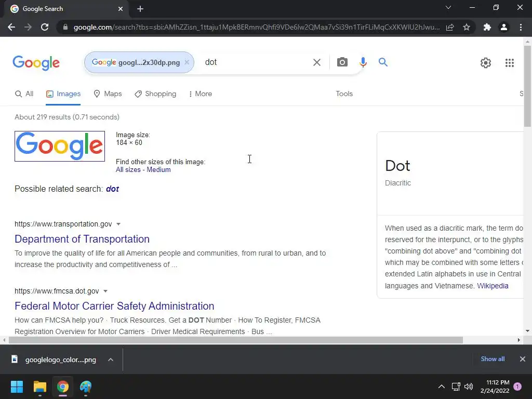Go to the Google logo homepage

point(36,63)
